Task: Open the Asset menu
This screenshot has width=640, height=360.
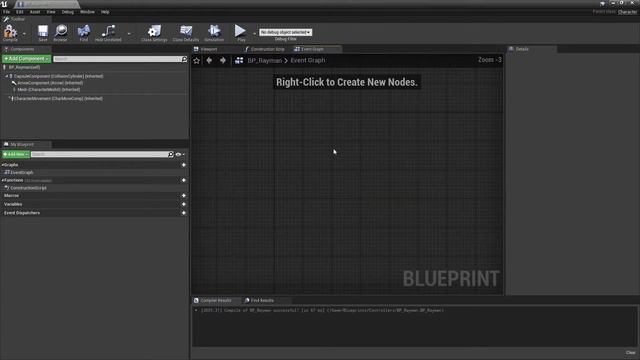Action: (x=35, y=12)
